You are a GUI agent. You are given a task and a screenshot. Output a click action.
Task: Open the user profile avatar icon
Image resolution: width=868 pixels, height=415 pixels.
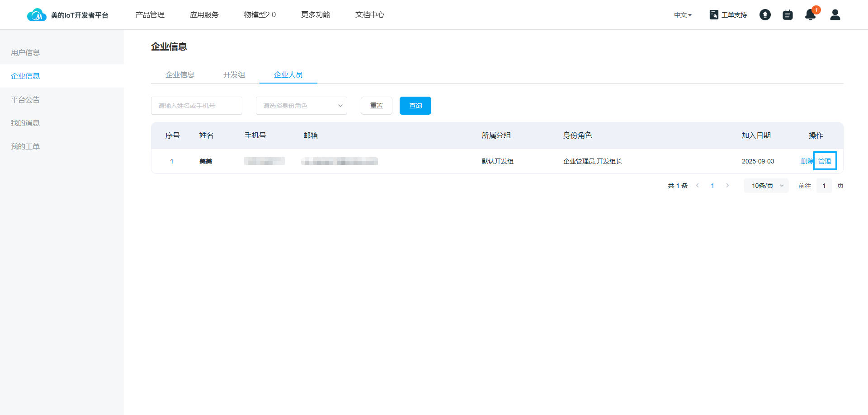coord(835,15)
